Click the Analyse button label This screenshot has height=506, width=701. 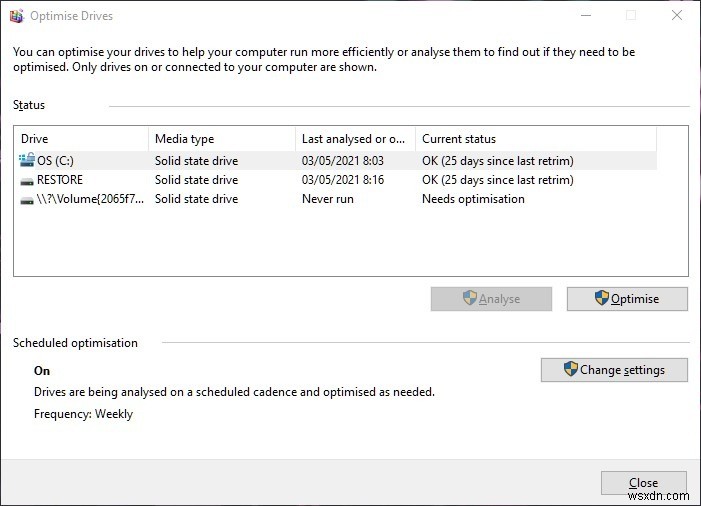tap(499, 299)
